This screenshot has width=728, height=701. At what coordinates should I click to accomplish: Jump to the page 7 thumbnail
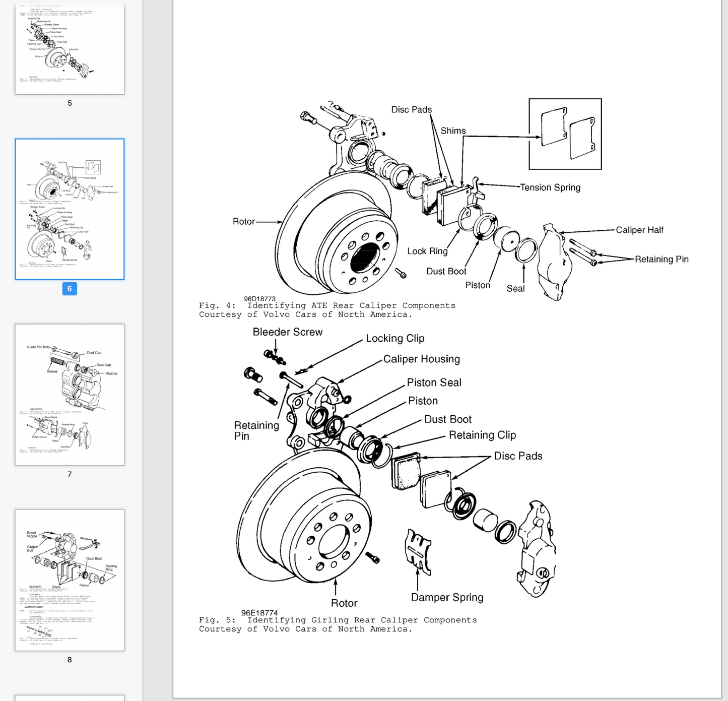tap(70, 394)
